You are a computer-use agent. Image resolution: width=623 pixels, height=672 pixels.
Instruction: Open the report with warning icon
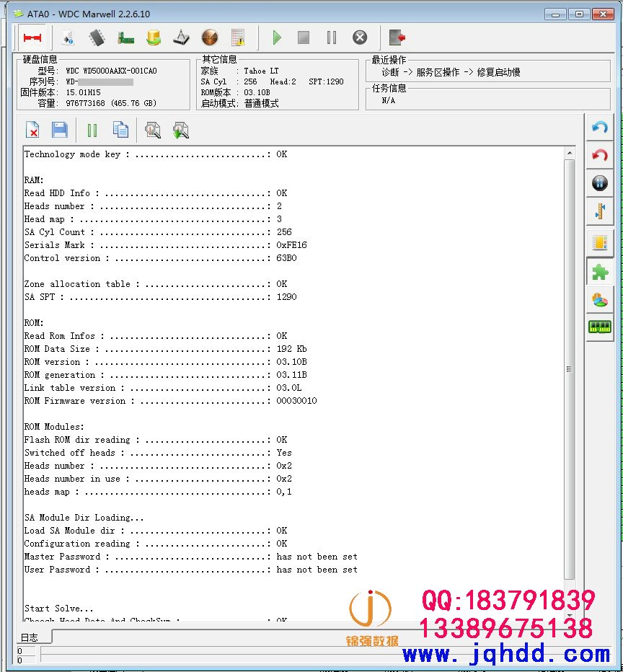coord(238,37)
